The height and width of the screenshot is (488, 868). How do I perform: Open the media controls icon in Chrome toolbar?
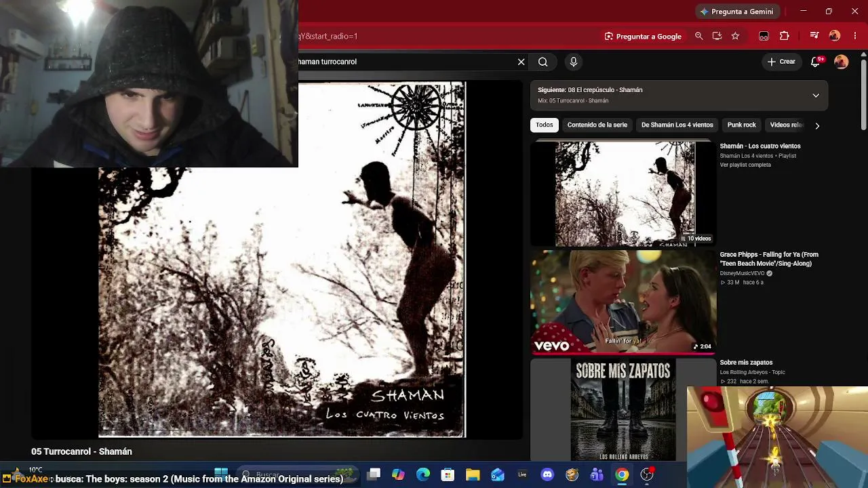point(814,36)
